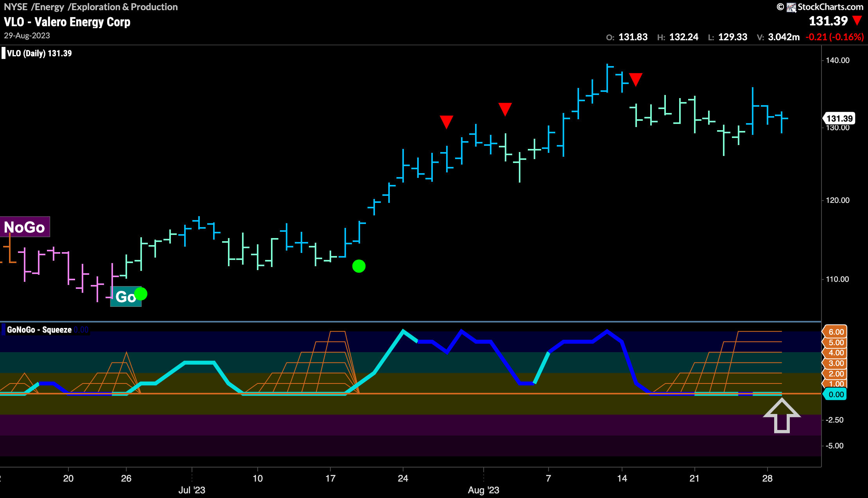Click the 3.00 squeeze level tag
Image resolution: width=868 pixels, height=498 pixels.
tap(835, 363)
